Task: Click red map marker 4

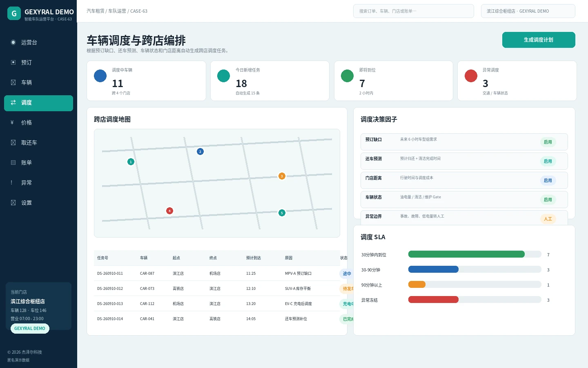Action: click(169, 211)
